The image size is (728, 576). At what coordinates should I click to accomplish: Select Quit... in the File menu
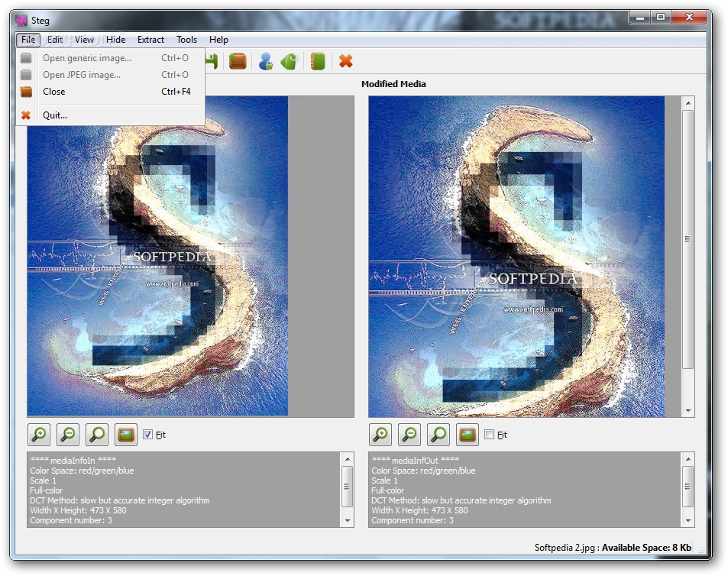(111, 115)
